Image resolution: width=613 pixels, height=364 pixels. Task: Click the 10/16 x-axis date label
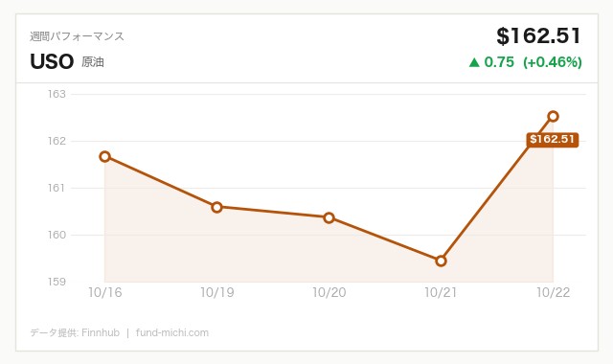pyautogui.click(x=104, y=292)
